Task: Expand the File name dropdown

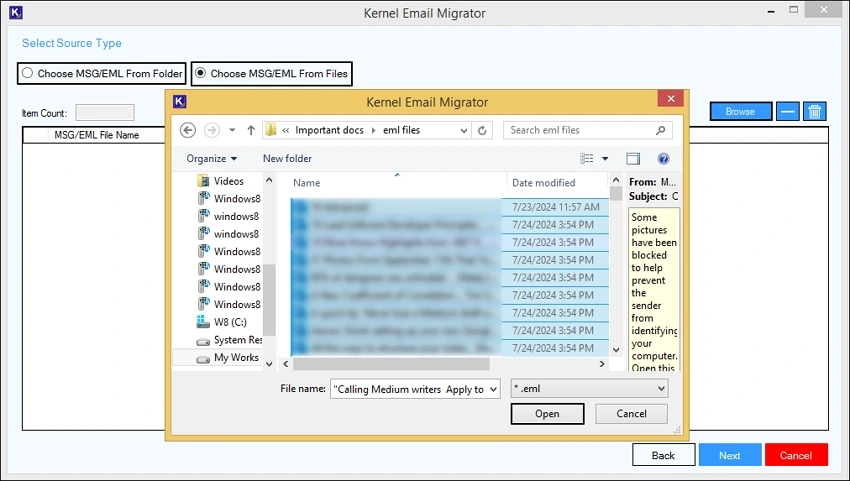Action: [493, 389]
